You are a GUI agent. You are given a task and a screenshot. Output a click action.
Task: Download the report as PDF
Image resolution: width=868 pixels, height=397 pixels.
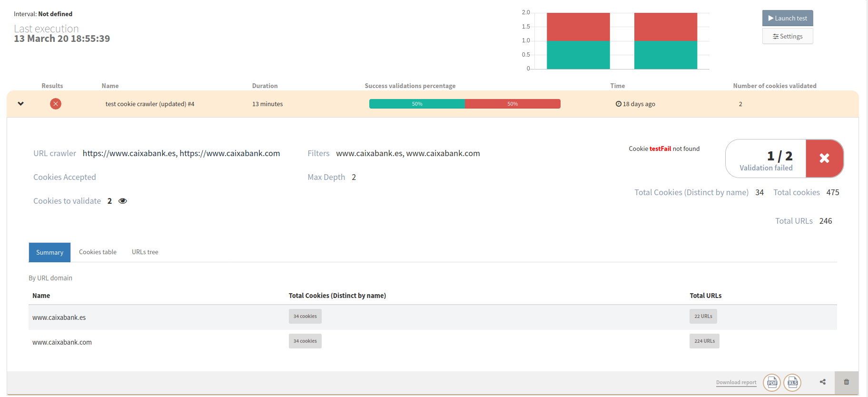pyautogui.click(x=772, y=382)
